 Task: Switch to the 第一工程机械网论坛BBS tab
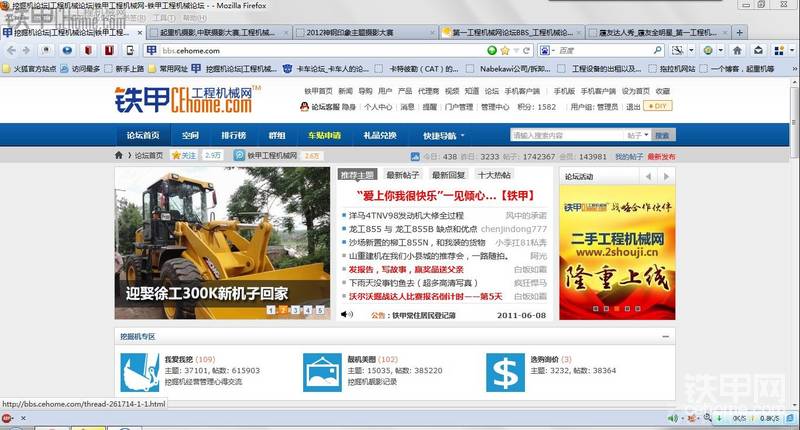[x=512, y=33]
